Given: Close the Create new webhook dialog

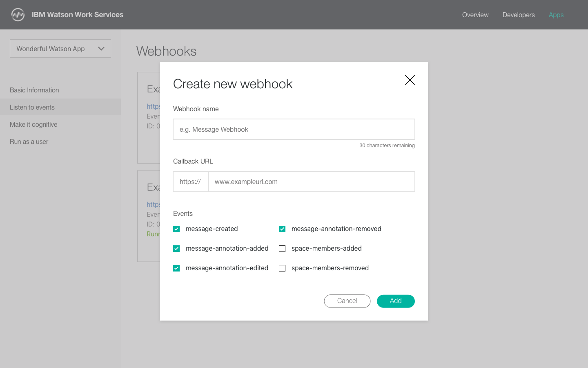Looking at the screenshot, I should coord(410,80).
